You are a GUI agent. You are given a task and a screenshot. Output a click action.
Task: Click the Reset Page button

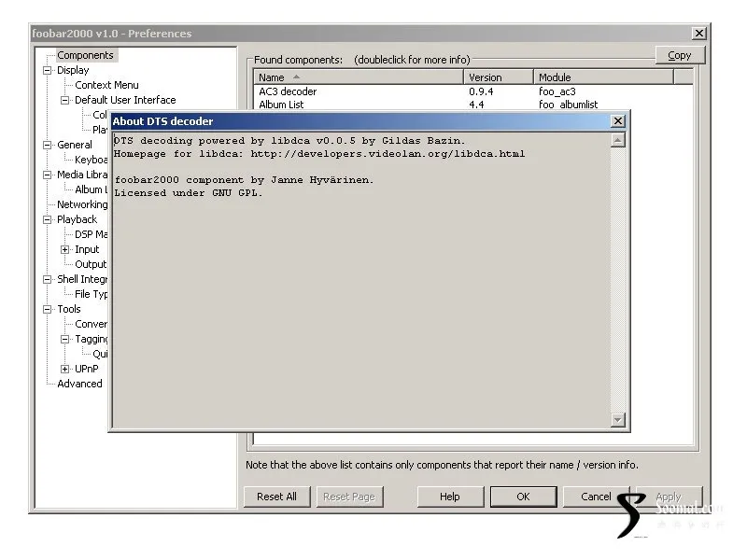(x=349, y=497)
